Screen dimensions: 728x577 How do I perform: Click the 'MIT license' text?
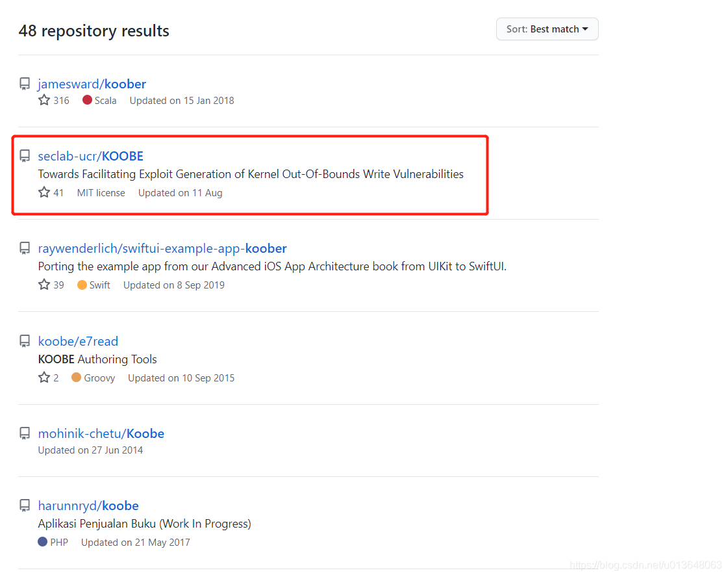(101, 193)
